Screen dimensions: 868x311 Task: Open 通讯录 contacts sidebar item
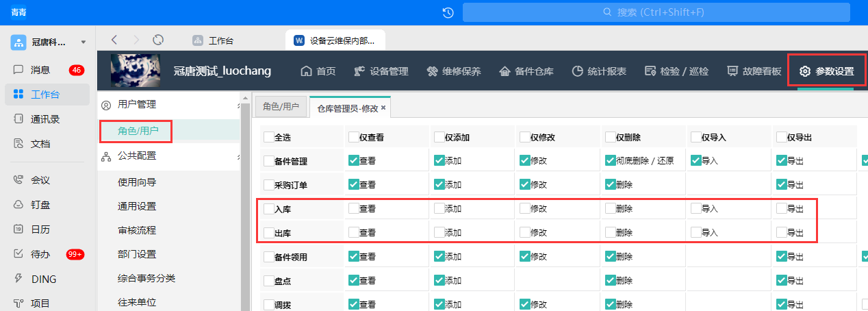pyautogui.click(x=45, y=119)
